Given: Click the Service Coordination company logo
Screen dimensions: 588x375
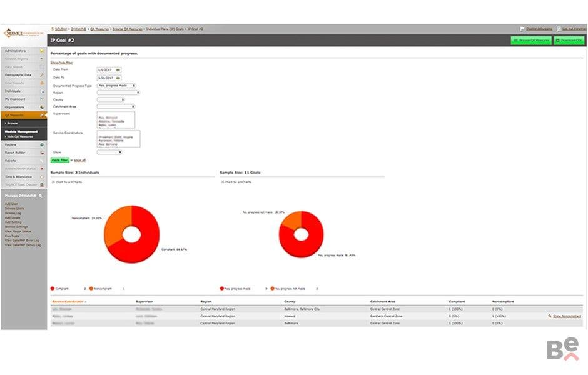Looking at the screenshot, I should [23, 33].
